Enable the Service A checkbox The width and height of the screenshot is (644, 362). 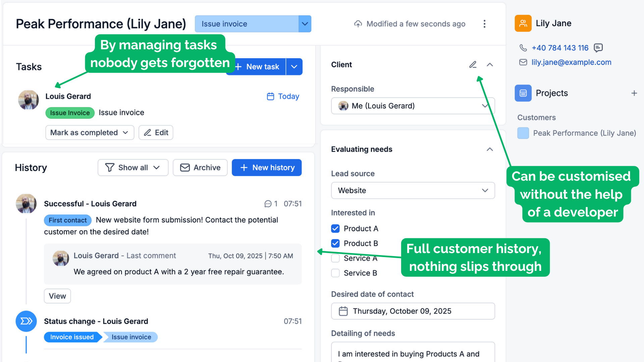click(x=335, y=258)
